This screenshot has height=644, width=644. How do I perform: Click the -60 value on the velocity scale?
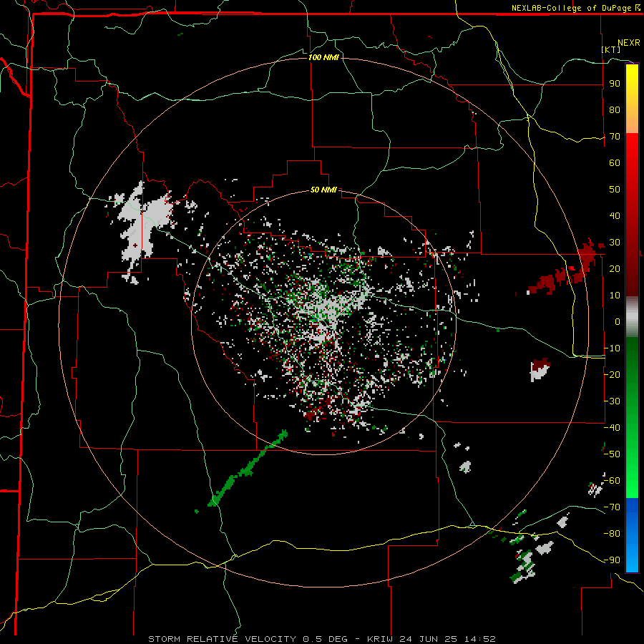[x=612, y=481]
